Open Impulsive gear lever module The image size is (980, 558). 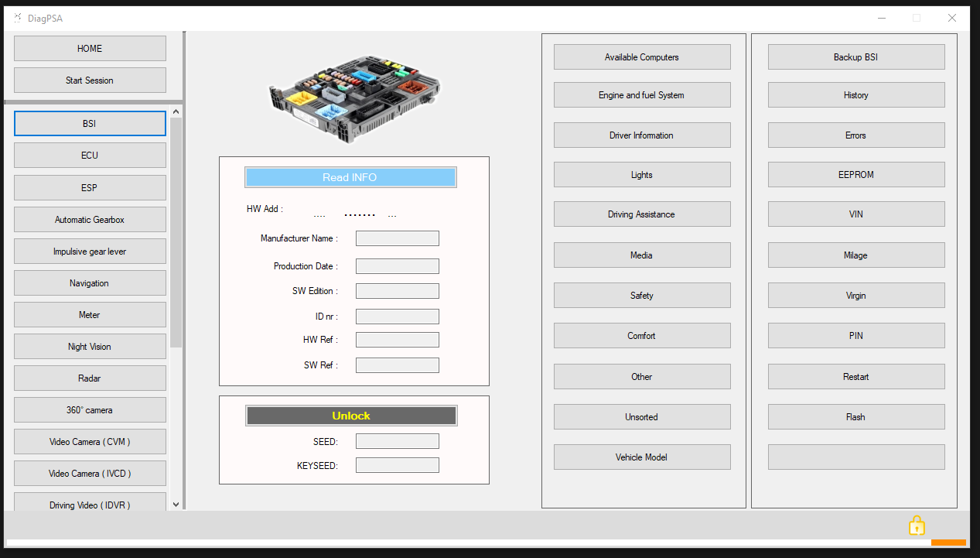click(90, 251)
